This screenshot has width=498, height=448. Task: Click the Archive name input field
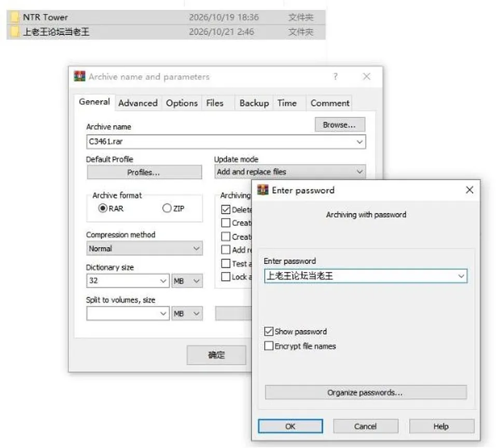(x=226, y=142)
